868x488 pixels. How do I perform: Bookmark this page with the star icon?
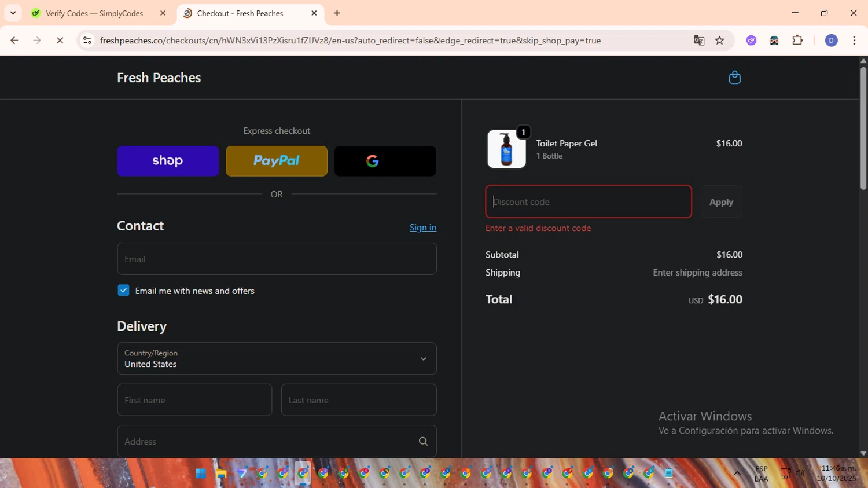[719, 41]
